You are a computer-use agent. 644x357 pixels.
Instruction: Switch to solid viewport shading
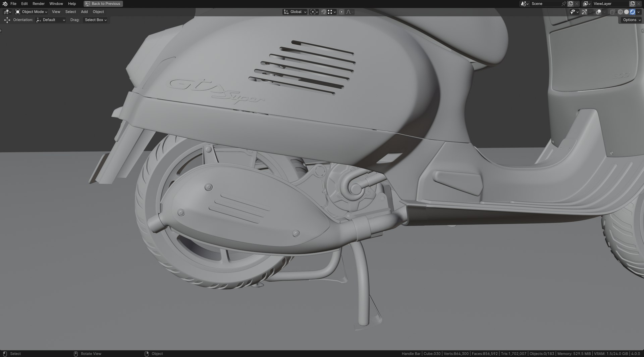(626, 12)
